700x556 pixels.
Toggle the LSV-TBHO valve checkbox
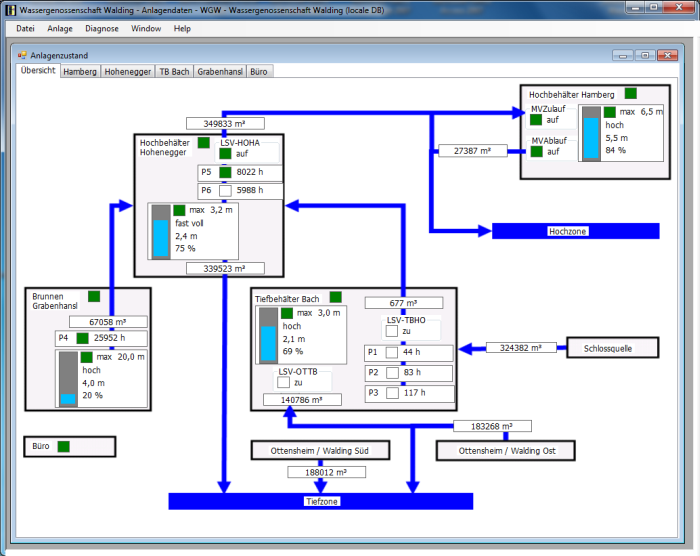pos(392,331)
